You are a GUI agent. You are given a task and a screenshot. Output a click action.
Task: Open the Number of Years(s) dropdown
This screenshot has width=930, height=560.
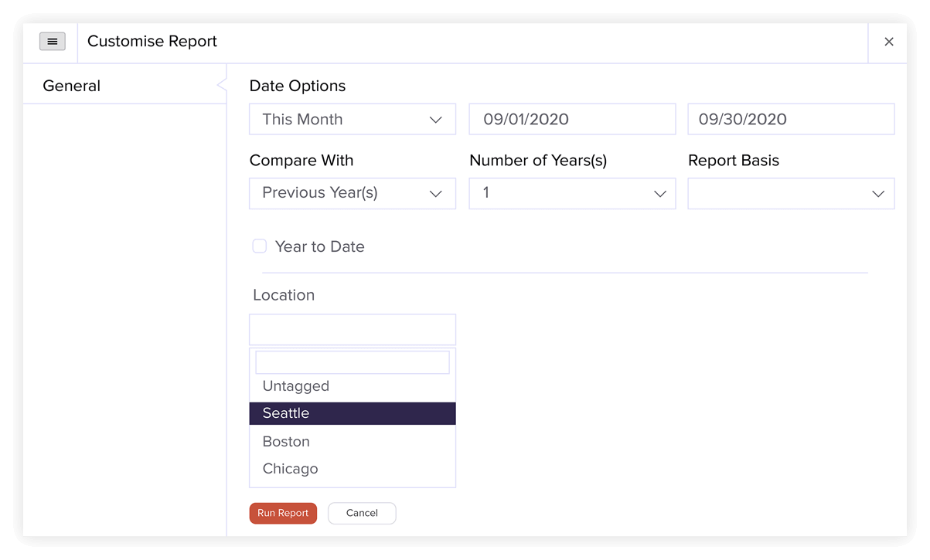pos(572,193)
